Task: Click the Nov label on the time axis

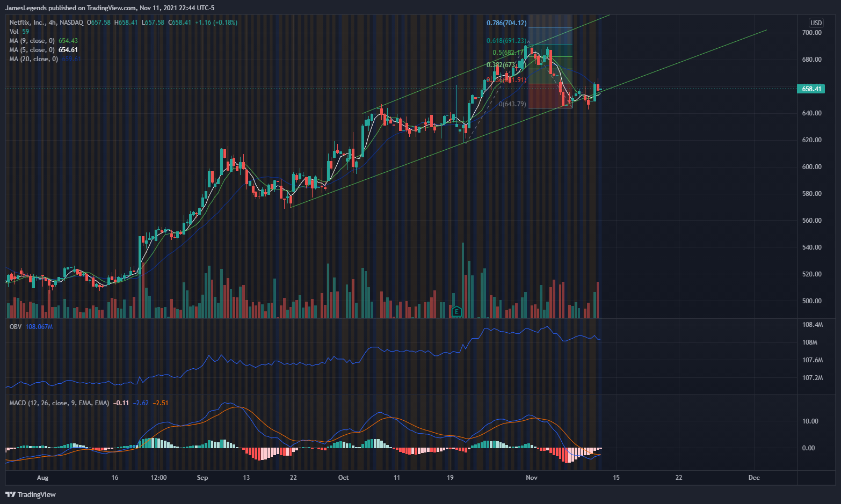Action: (x=532, y=478)
